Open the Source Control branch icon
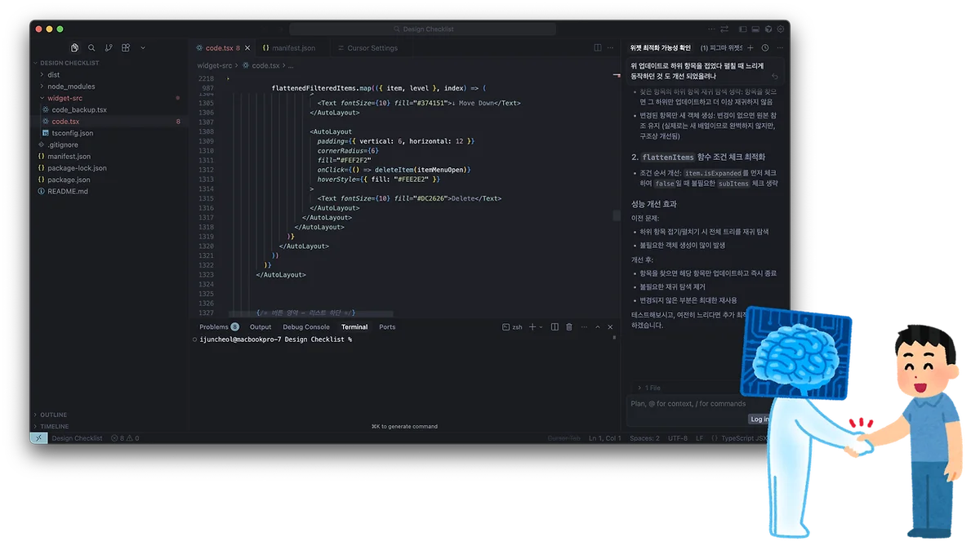Viewport: 980px width, 546px height. 109,48
